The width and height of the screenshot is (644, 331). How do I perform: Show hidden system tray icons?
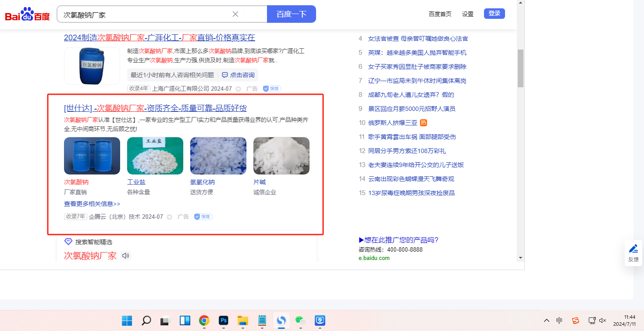pos(546,320)
